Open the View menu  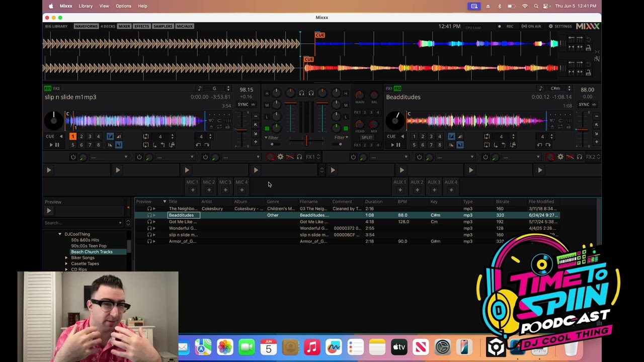pos(104,6)
